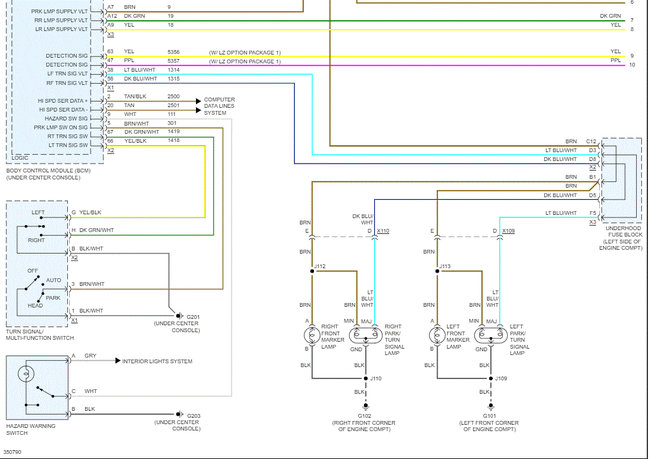Click the AUTO switch position label
The width and height of the screenshot is (650, 459).
click(x=53, y=280)
